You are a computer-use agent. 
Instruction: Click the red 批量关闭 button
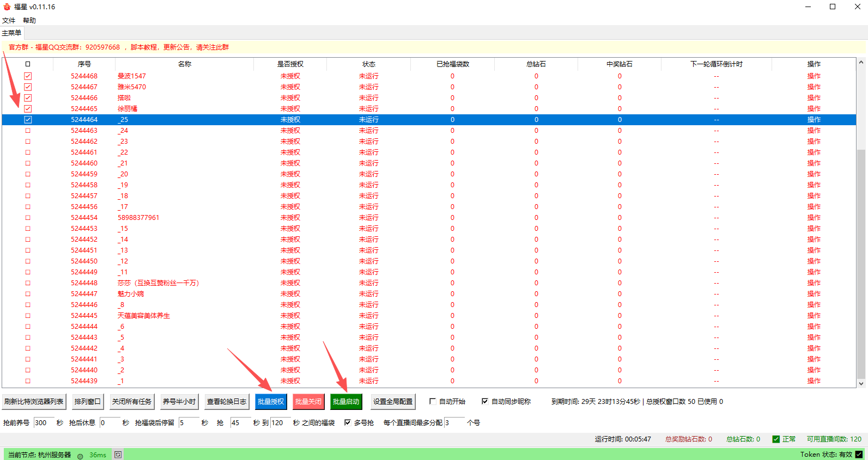pyautogui.click(x=308, y=402)
